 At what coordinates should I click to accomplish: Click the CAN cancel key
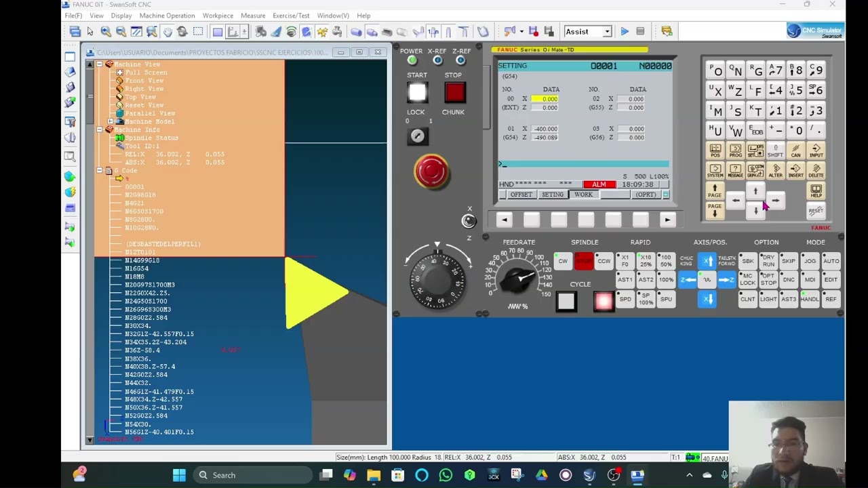pyautogui.click(x=795, y=150)
